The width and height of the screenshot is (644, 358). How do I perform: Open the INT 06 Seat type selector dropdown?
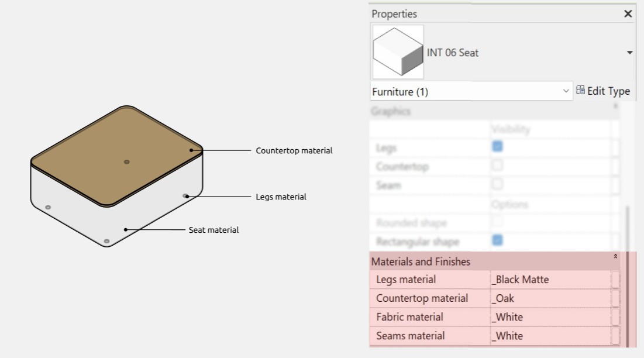[629, 53]
